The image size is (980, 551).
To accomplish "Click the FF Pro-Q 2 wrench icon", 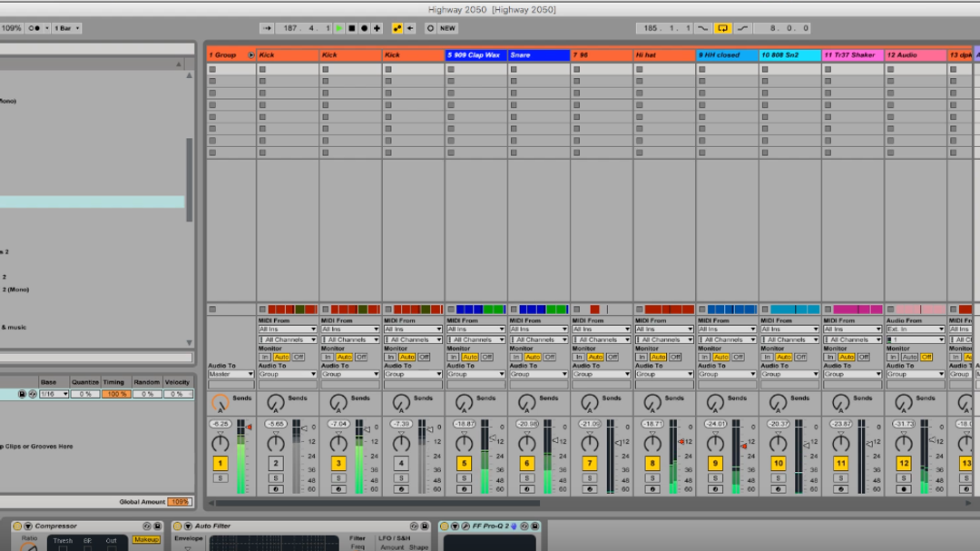I will [465, 526].
